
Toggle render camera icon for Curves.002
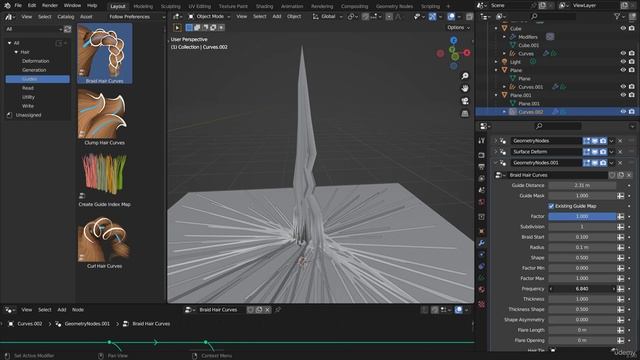[x=632, y=111]
